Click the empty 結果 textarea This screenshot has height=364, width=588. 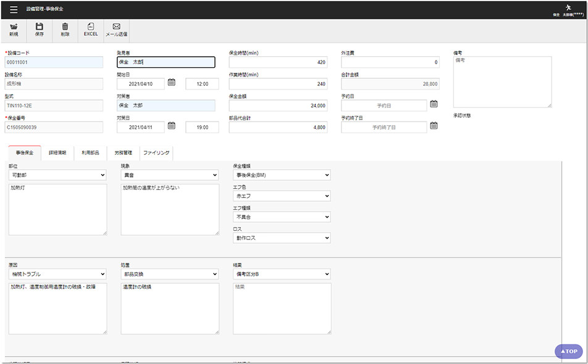[282, 308]
